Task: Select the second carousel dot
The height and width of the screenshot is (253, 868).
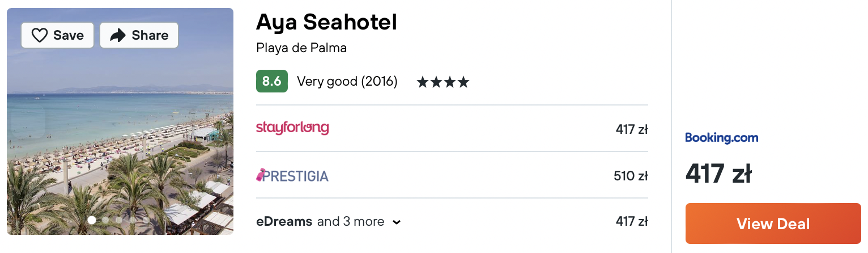Action: click(x=105, y=220)
